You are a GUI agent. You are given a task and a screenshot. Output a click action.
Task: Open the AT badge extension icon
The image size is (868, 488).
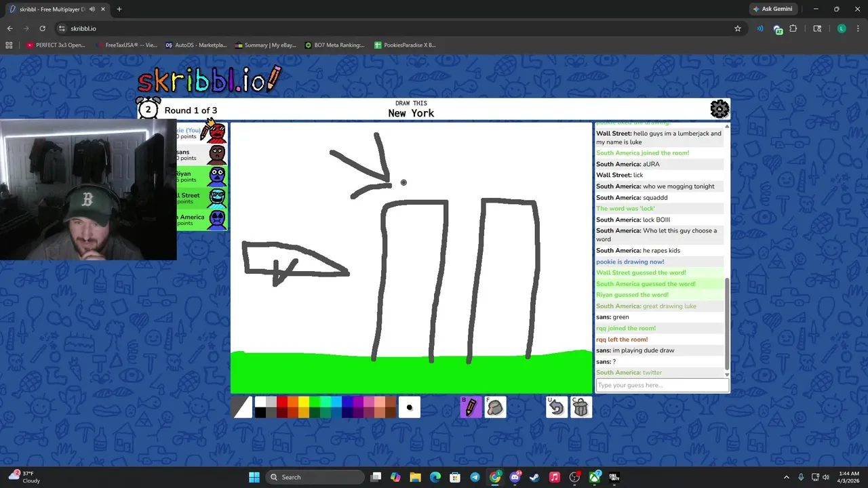point(778,29)
